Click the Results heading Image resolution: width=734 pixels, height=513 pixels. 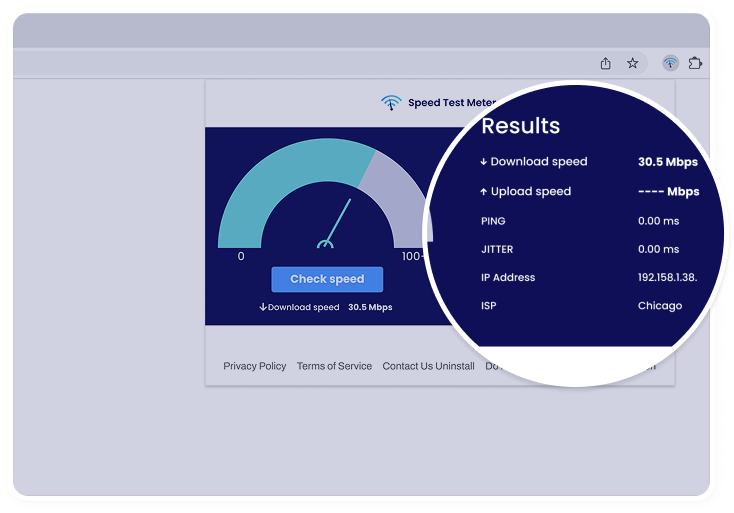point(520,126)
